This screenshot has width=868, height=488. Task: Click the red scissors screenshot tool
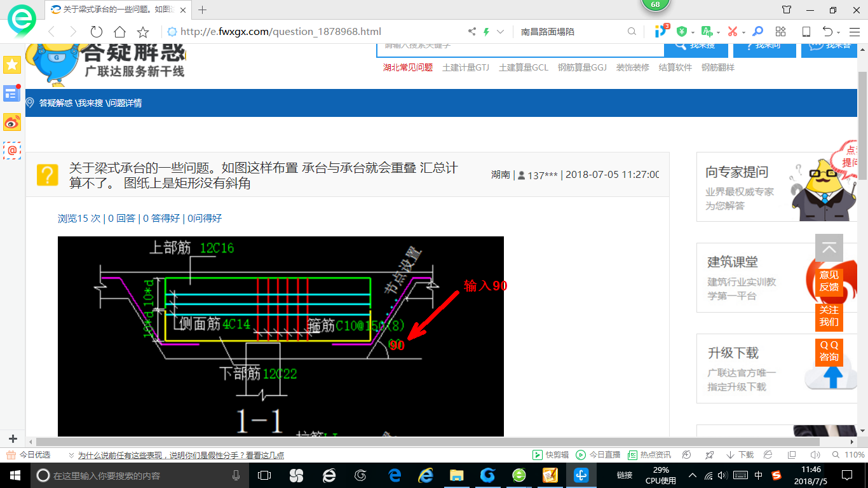pyautogui.click(x=733, y=32)
